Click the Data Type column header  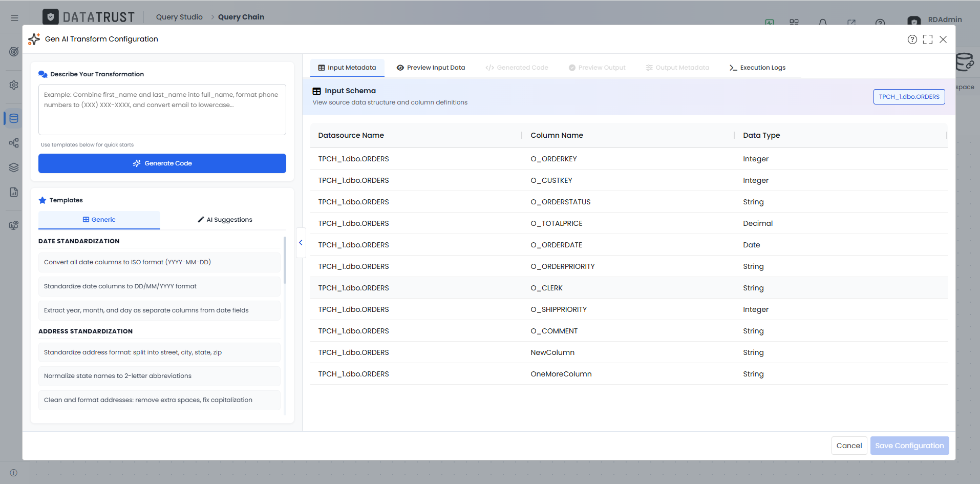pos(761,135)
